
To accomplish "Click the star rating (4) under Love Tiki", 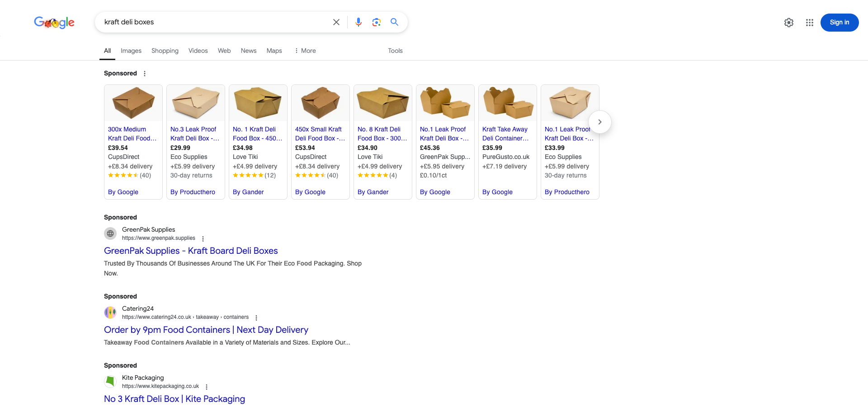I will point(377,175).
